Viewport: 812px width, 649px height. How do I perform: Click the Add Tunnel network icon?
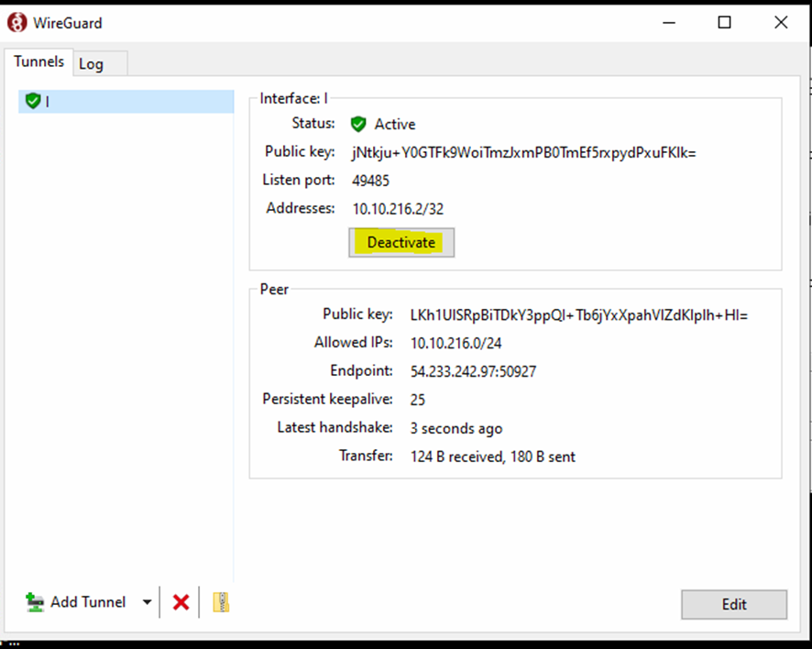point(35,602)
